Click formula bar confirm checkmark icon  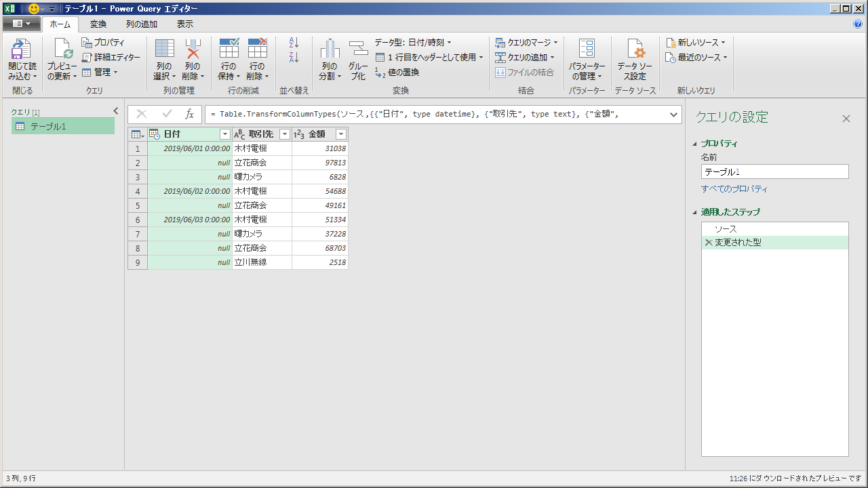tap(167, 115)
